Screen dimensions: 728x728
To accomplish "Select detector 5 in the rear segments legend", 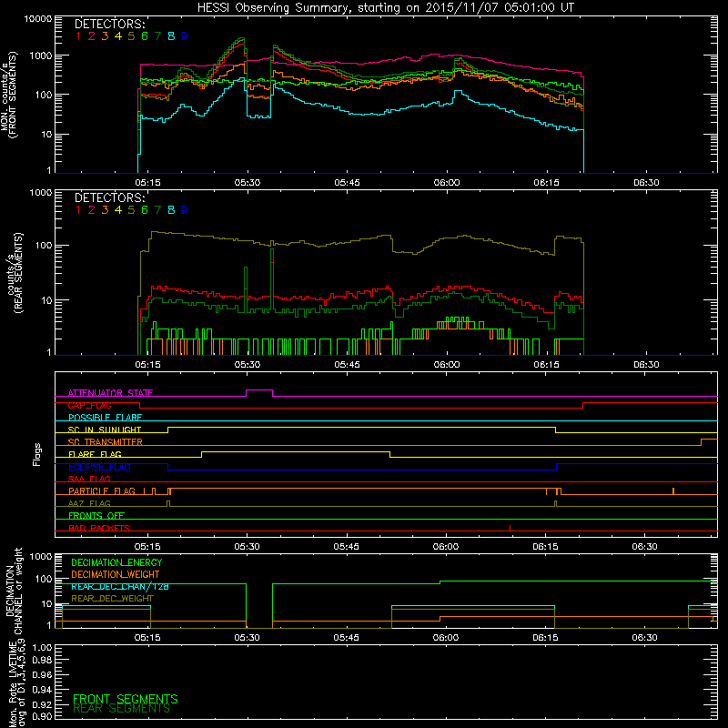I will pyautogui.click(x=131, y=210).
